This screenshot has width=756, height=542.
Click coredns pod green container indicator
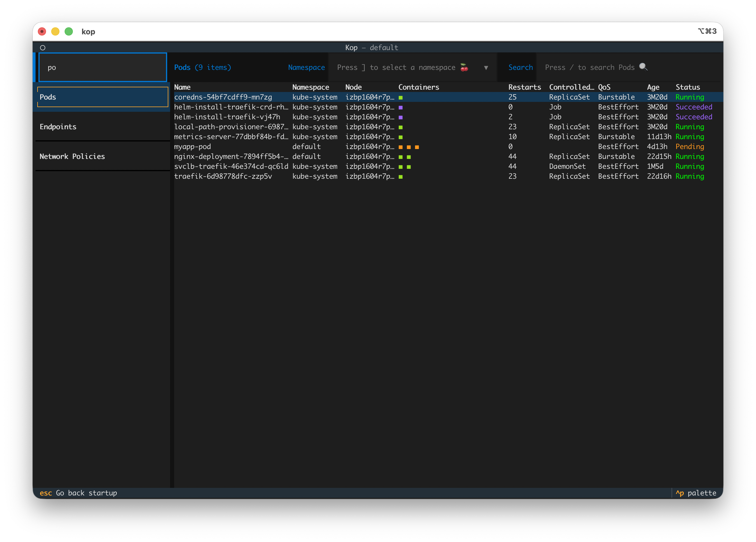click(401, 98)
